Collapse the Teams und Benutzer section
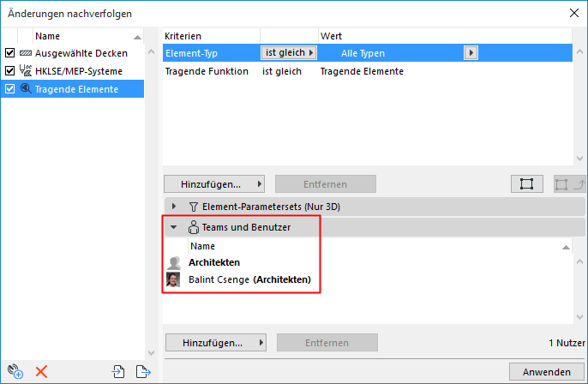Screen dimensions: 588x384 174,227
